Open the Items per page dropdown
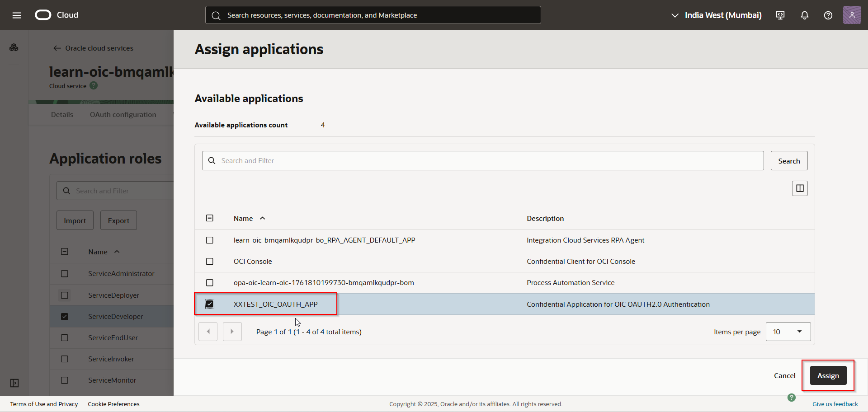Viewport: 868px width, 412px height. [x=788, y=332]
